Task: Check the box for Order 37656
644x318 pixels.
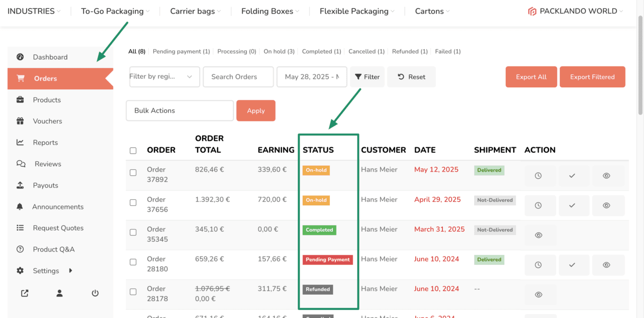Action: (133, 202)
